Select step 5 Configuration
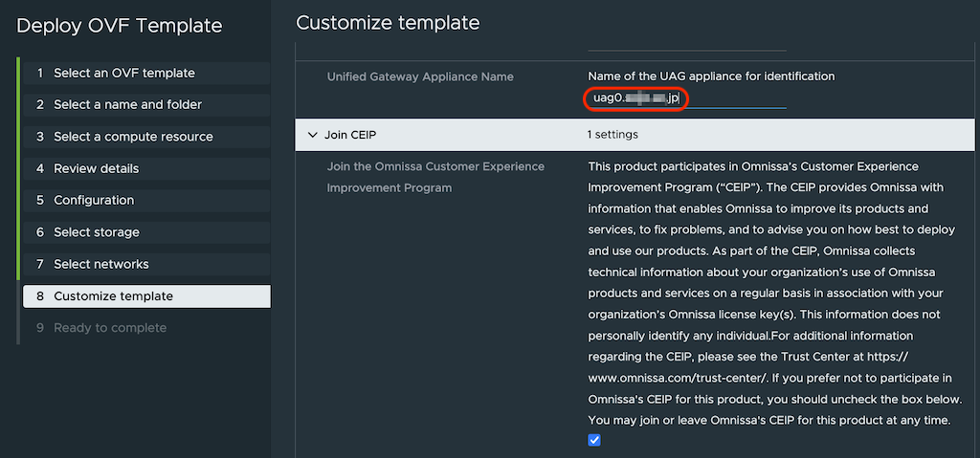This screenshot has height=458, width=980. [94, 200]
